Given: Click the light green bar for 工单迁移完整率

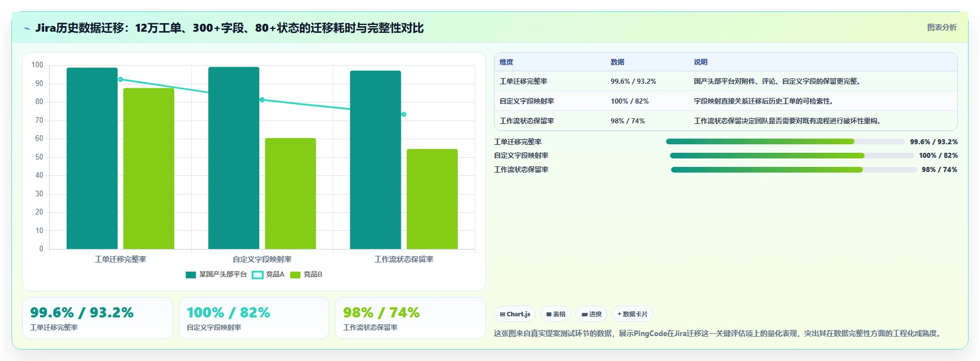Looking at the screenshot, I should point(149,169).
